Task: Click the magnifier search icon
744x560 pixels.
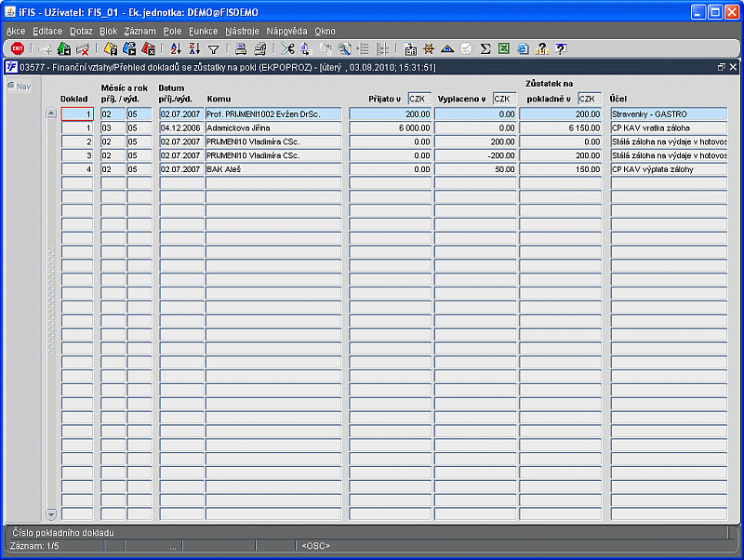Action: pyautogui.click(x=344, y=48)
